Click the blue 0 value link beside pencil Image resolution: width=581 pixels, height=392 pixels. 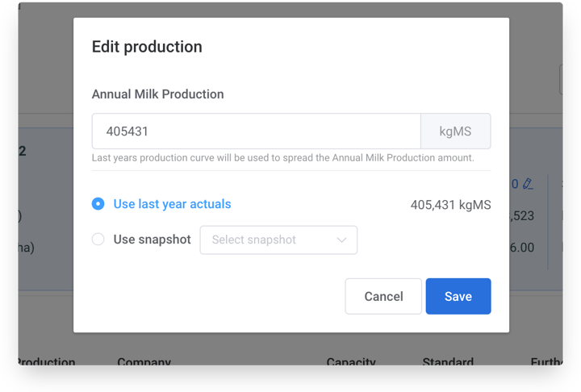pyautogui.click(x=515, y=184)
